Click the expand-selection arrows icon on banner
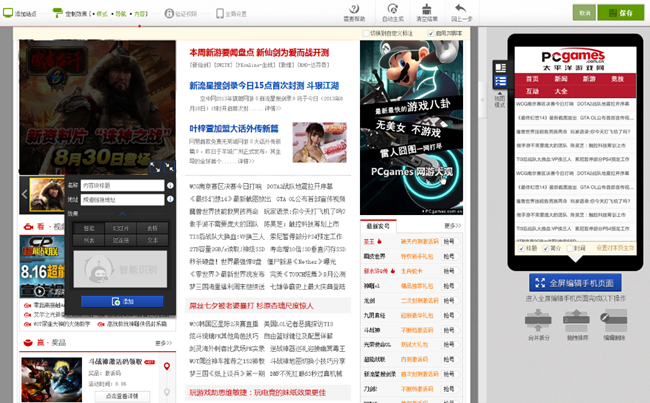Screen dimensions: 650x403 pyautogui.click(x=155, y=167)
